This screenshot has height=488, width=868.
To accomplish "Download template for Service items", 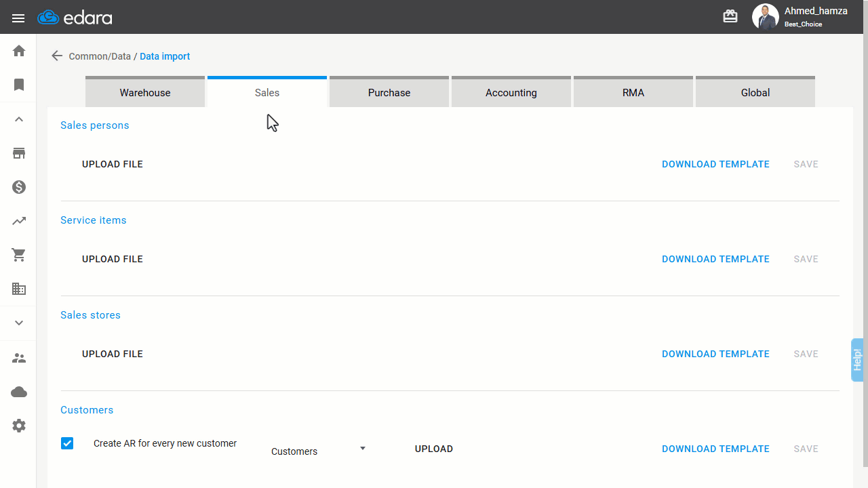I will click(715, 259).
